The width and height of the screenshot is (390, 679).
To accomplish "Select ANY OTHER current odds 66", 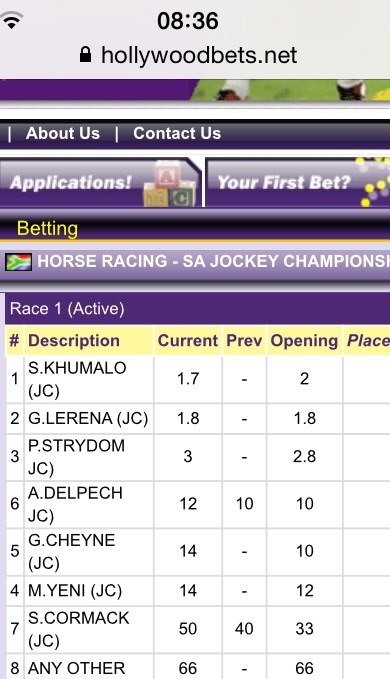I will pyautogui.click(x=188, y=667).
